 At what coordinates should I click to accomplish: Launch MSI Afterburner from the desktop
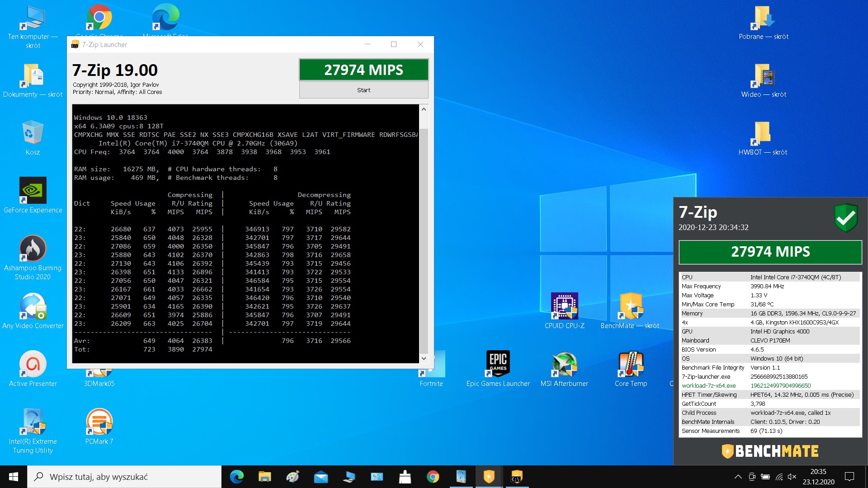tap(564, 369)
